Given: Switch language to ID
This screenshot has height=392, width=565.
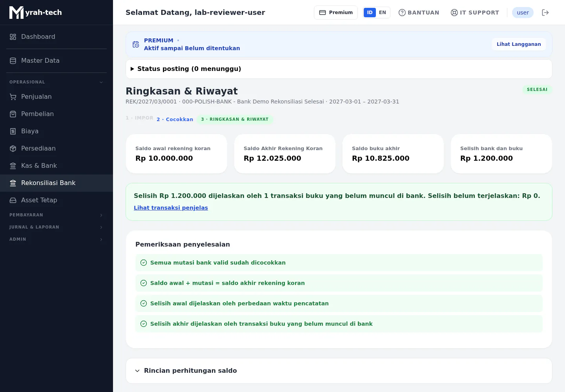Looking at the screenshot, I should click(370, 13).
